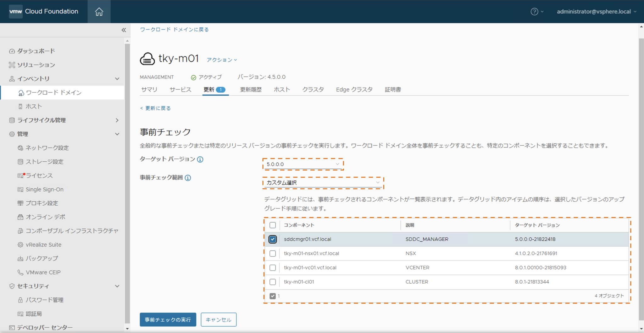Screen dimensions: 644x333
Task: Open the アクション menu next to tky-m01
Action: 221,60
